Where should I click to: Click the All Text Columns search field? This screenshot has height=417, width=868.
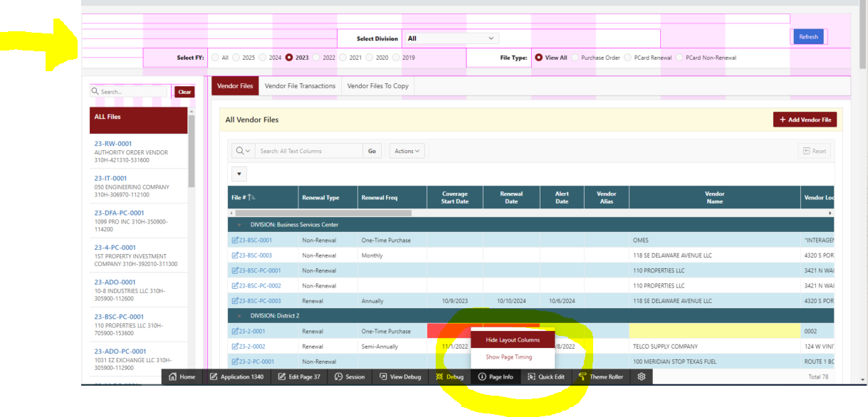click(x=309, y=151)
